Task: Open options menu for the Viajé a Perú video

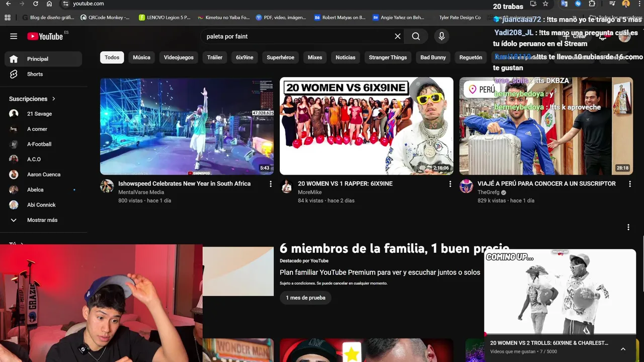Action: pos(629,185)
